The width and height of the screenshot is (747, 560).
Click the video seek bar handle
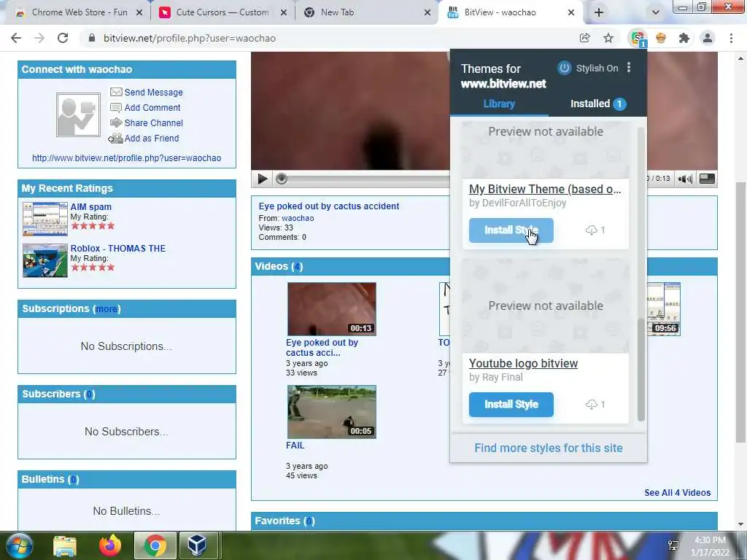point(282,179)
